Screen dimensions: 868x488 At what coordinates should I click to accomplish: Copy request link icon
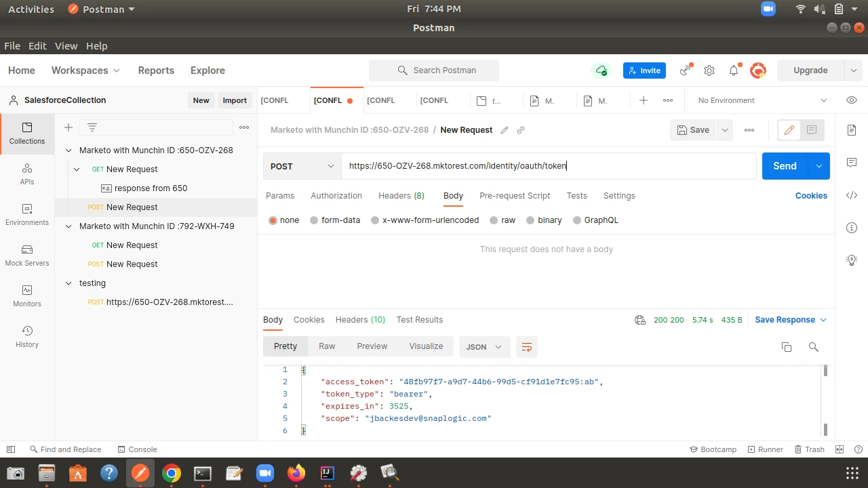pos(521,130)
